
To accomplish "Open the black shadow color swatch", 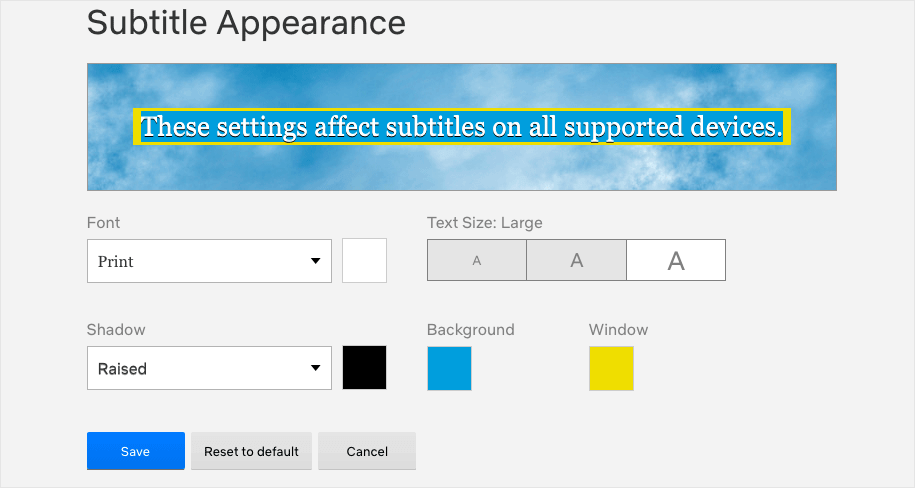I will pyautogui.click(x=364, y=367).
